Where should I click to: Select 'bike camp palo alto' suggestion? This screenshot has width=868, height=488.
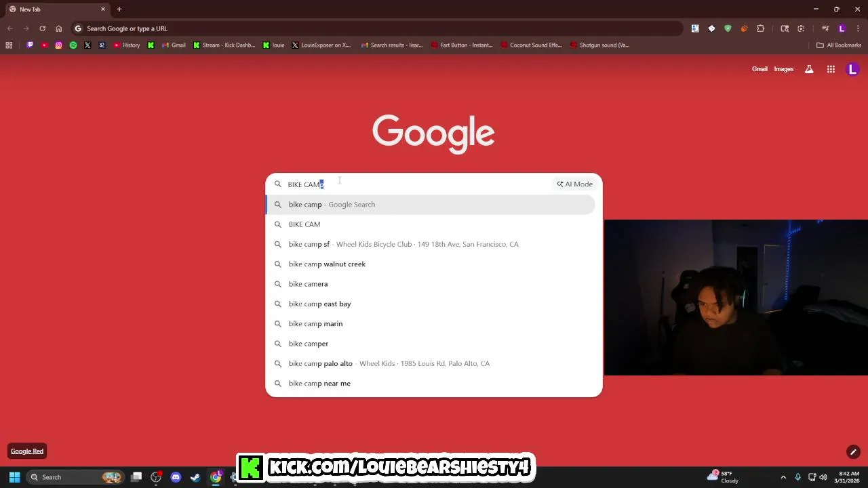click(431, 363)
